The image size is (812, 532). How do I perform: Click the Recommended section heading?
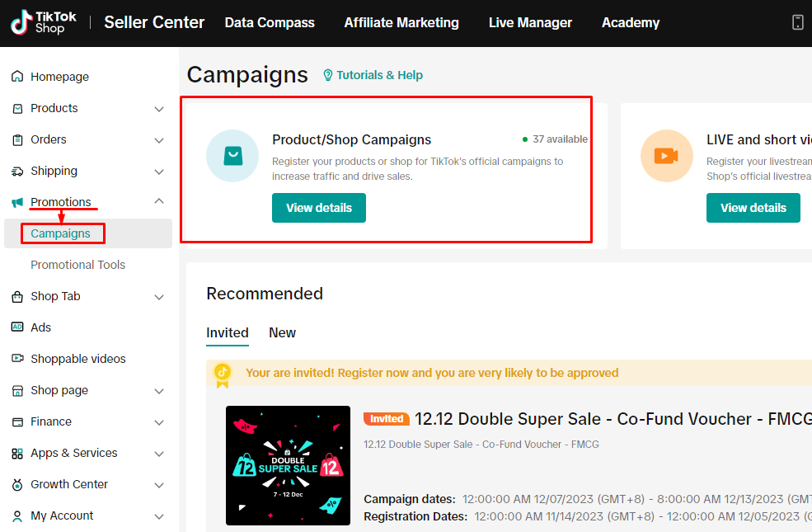click(x=265, y=294)
